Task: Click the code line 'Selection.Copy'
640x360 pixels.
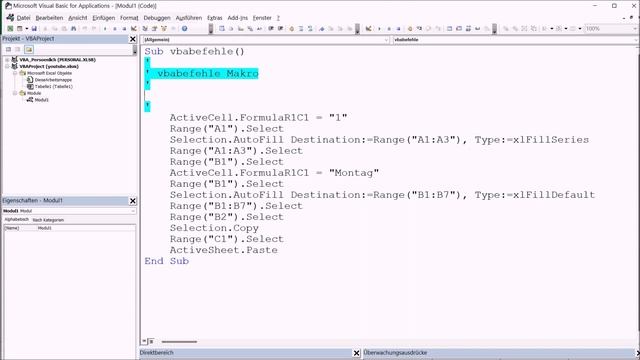Action: click(214, 228)
